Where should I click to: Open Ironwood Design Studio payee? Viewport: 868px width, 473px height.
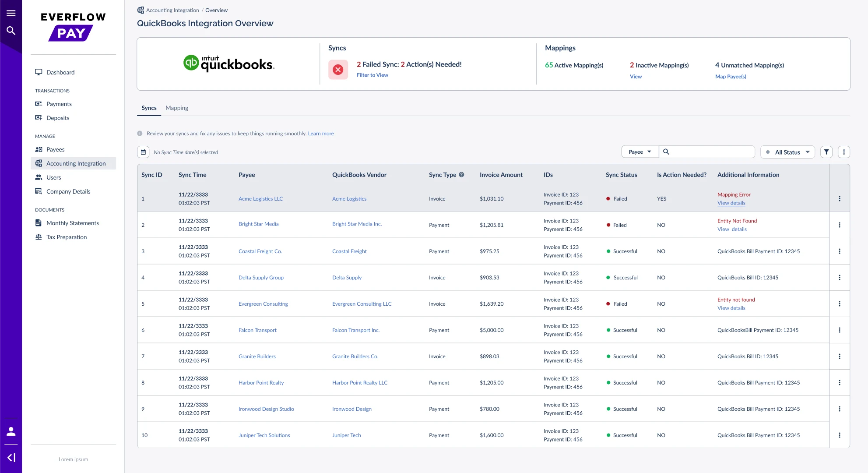(266, 409)
